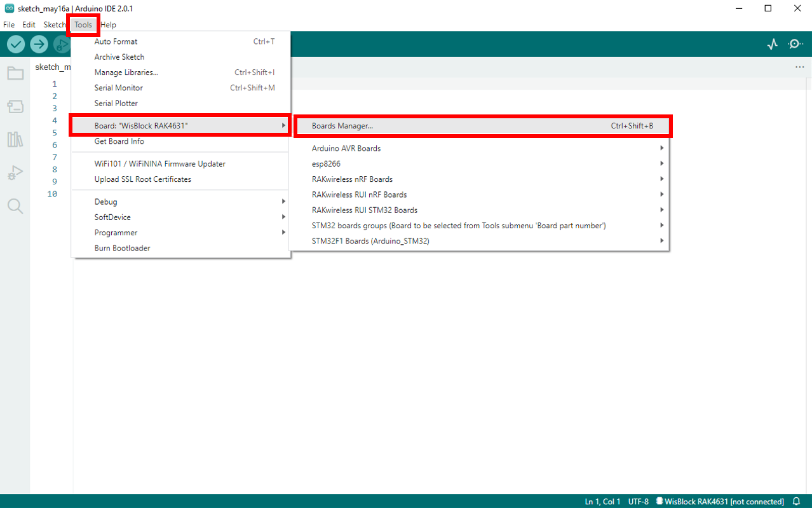The height and width of the screenshot is (508, 812).
Task: Click Get Board Info
Action: (x=181, y=141)
